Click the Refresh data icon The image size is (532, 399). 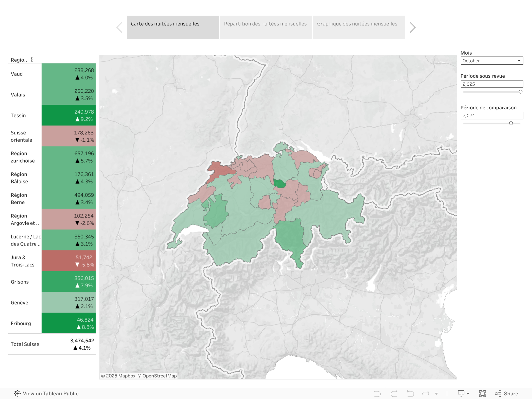[x=426, y=394]
